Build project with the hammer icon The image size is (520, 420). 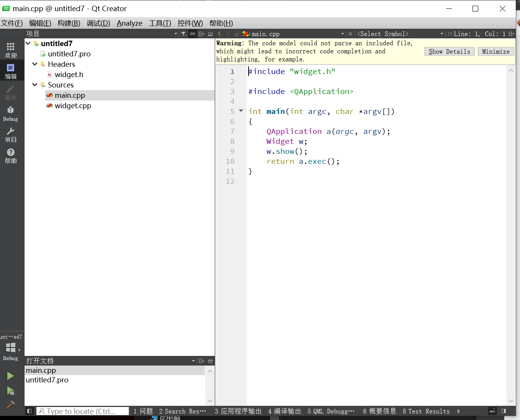click(10, 405)
